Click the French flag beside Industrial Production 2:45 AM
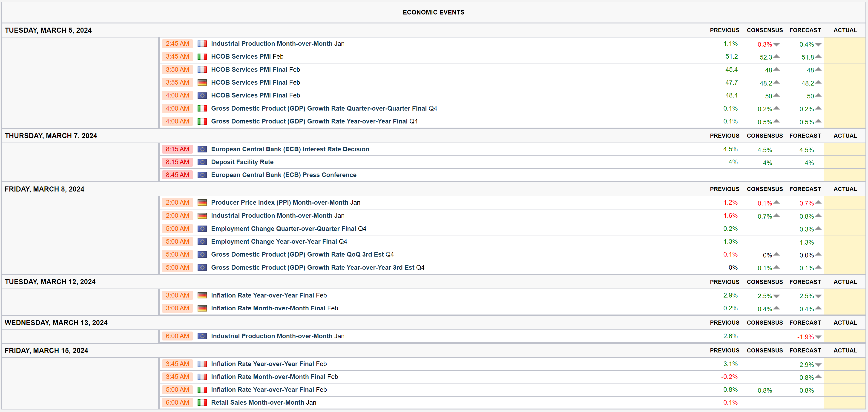This screenshot has height=412, width=868. point(202,44)
